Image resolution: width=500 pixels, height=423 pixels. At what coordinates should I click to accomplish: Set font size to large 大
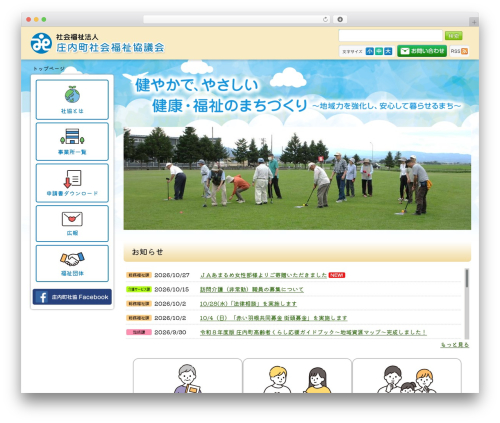point(388,51)
